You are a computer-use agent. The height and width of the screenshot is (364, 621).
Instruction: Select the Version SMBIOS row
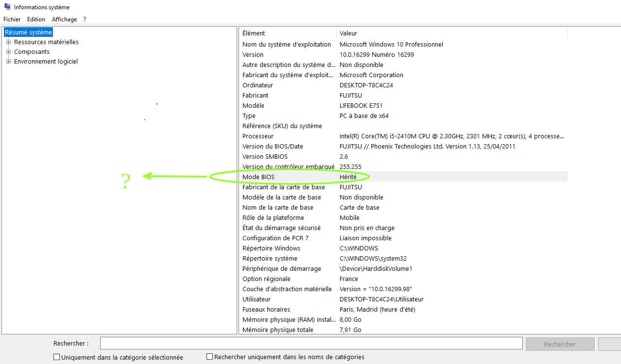[403, 157]
